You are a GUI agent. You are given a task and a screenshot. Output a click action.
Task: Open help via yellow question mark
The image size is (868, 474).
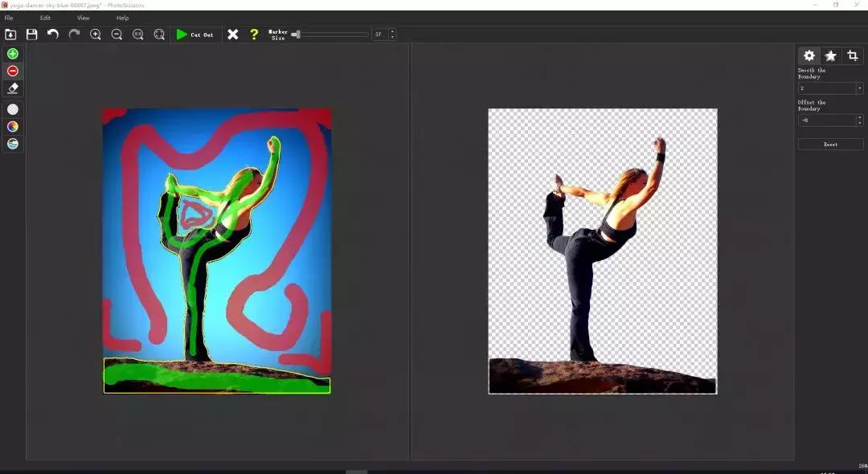[254, 35]
